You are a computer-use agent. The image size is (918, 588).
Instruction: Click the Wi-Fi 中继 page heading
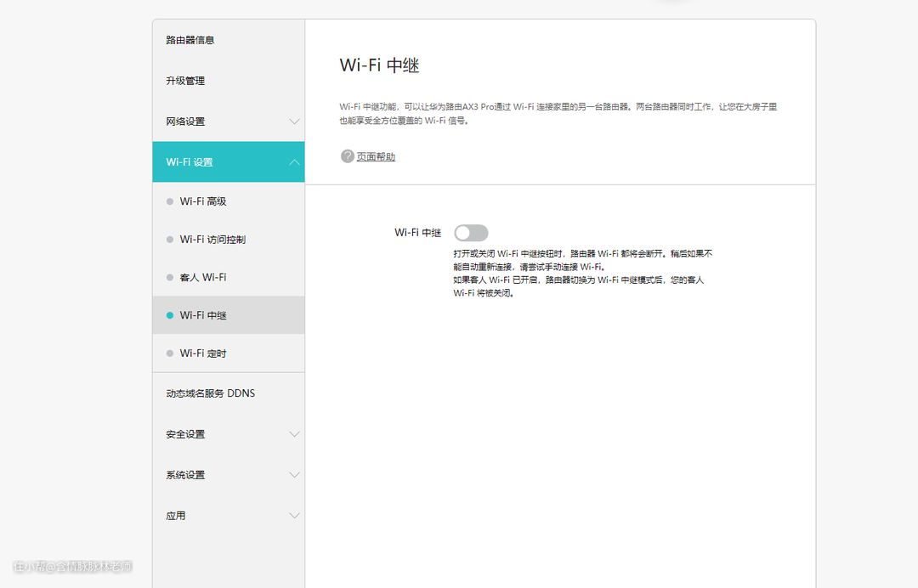pyautogui.click(x=379, y=65)
